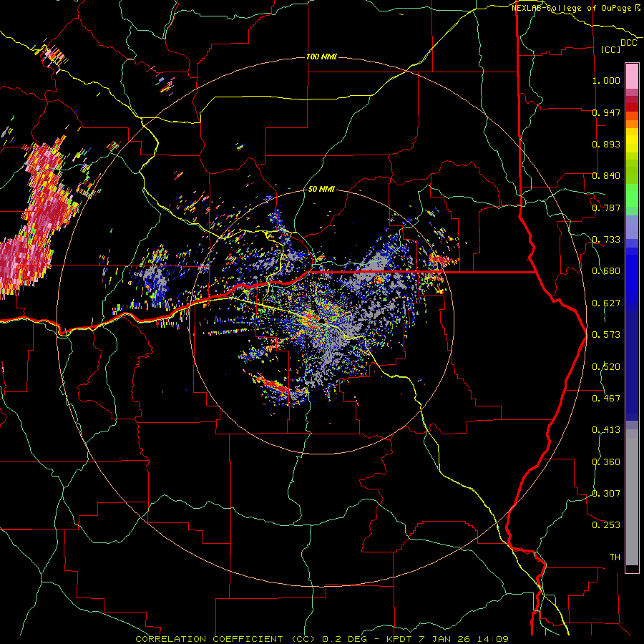
Task: Pick the light pink top segment of the color bar
Action: pos(632,77)
